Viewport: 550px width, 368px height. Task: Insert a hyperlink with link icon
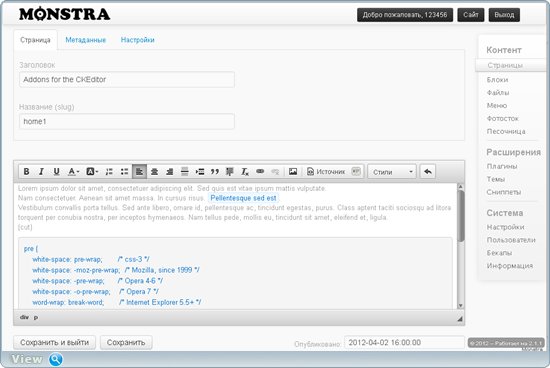coord(260,172)
